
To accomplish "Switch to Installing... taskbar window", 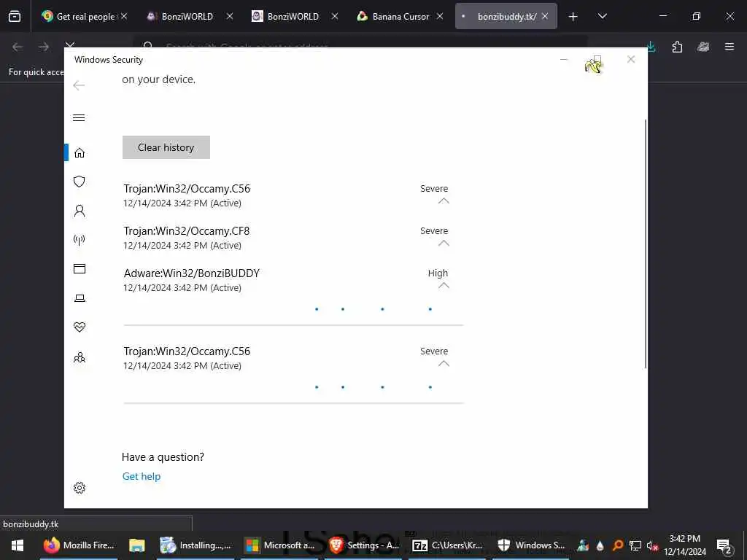I will pos(196,545).
